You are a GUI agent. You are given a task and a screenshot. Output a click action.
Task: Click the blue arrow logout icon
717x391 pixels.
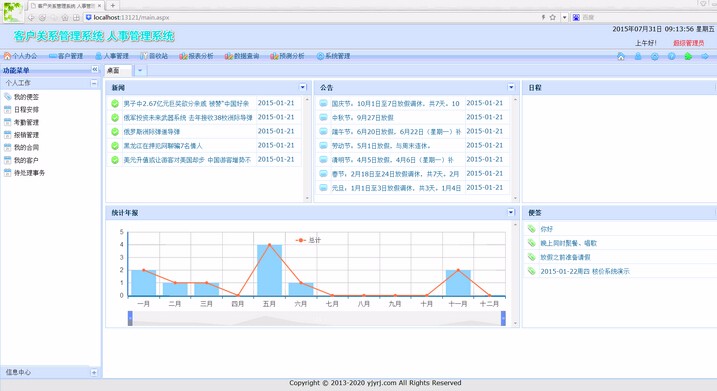click(x=705, y=56)
